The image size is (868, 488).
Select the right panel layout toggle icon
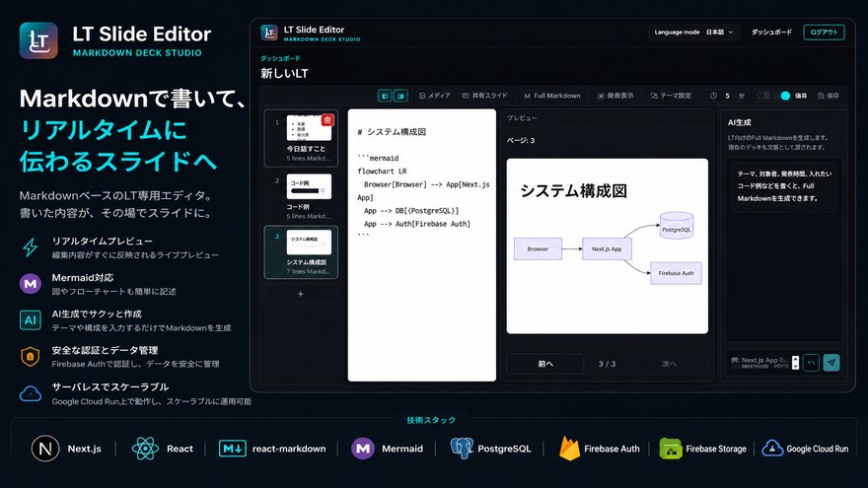pos(400,96)
